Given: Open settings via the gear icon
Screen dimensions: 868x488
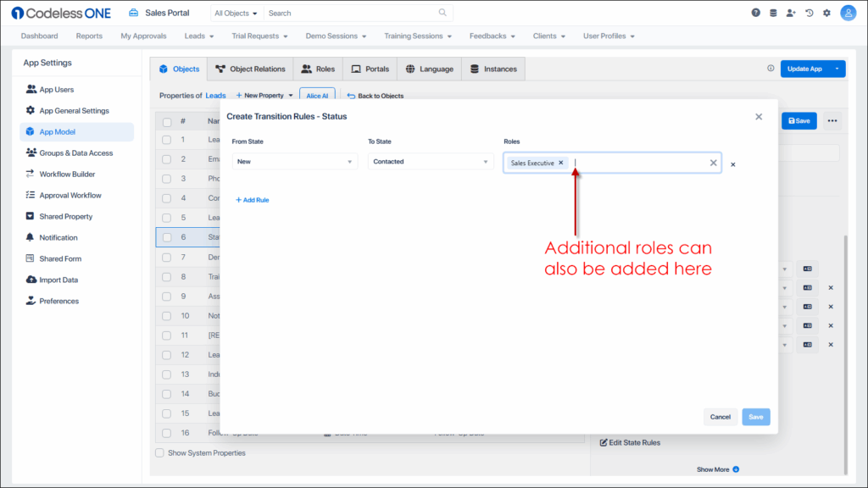Looking at the screenshot, I should [826, 13].
